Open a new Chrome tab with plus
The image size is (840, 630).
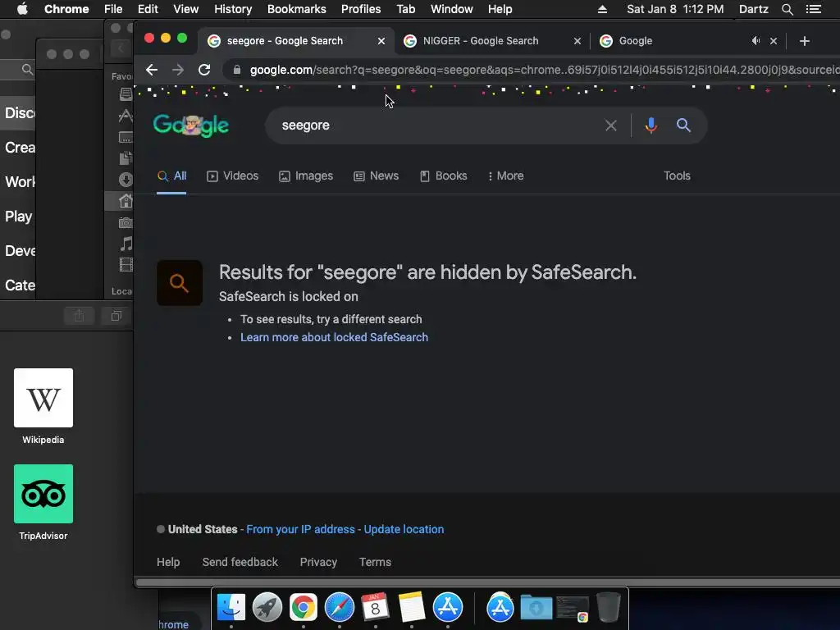pyautogui.click(x=804, y=41)
